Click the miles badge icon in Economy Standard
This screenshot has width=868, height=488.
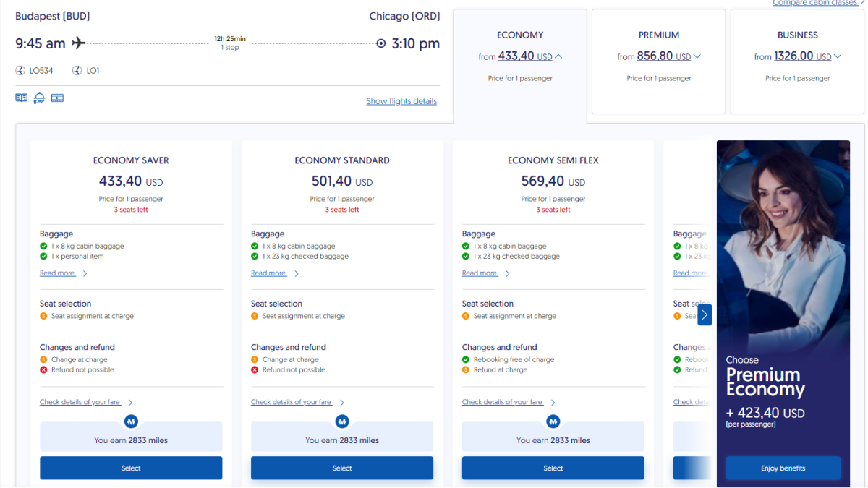coord(342,421)
